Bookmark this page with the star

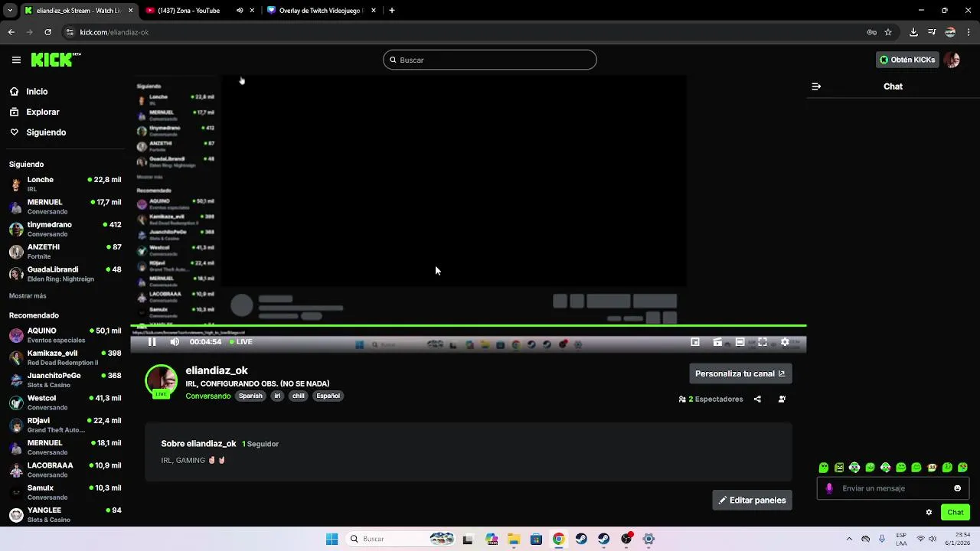[x=888, y=32]
